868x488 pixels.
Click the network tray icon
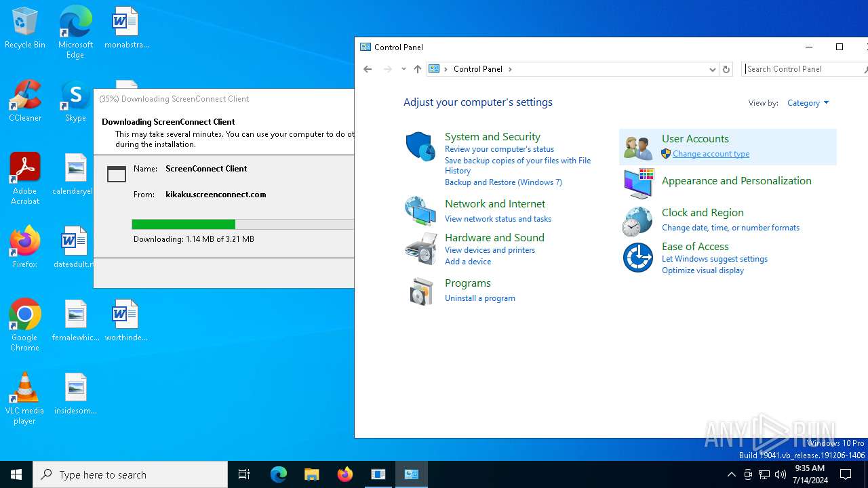click(764, 474)
